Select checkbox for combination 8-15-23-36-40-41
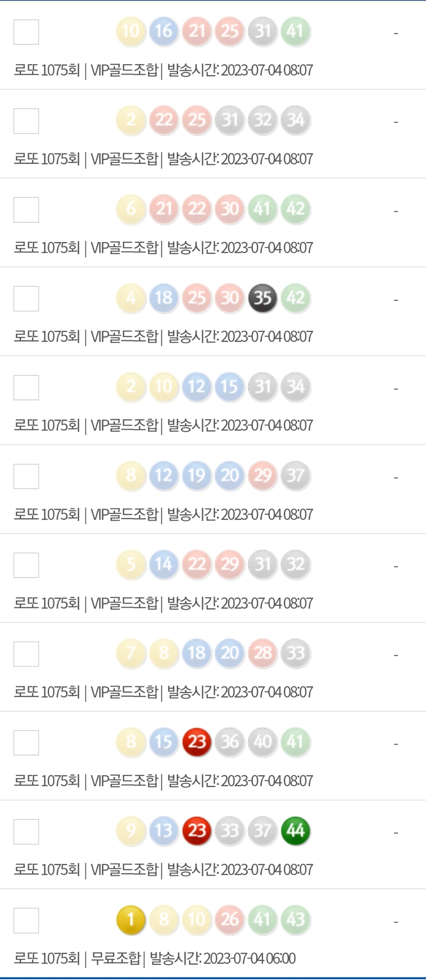This screenshot has width=426, height=980. click(x=26, y=743)
